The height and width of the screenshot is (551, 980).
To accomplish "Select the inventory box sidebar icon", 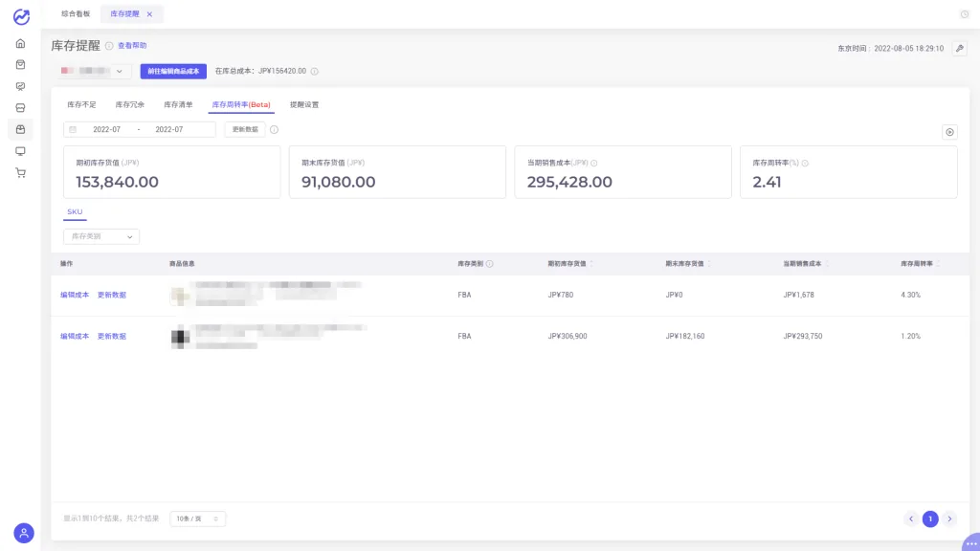I will tap(21, 129).
